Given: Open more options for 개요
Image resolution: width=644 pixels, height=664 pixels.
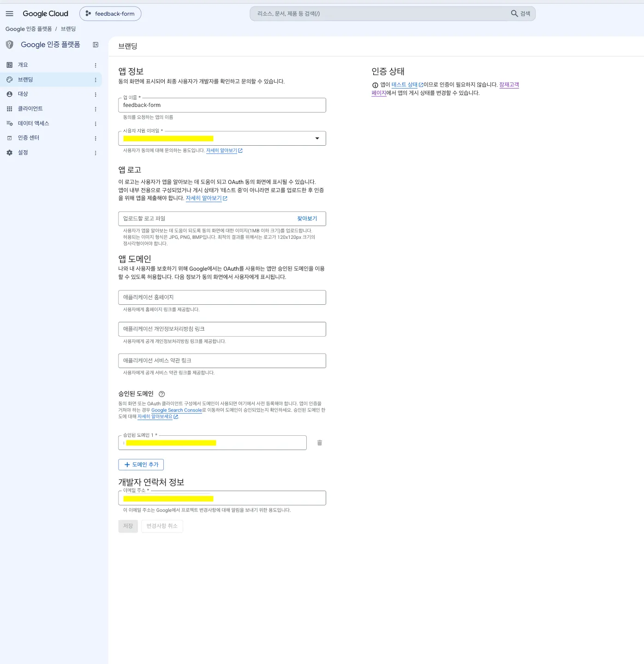Looking at the screenshot, I should [95, 65].
